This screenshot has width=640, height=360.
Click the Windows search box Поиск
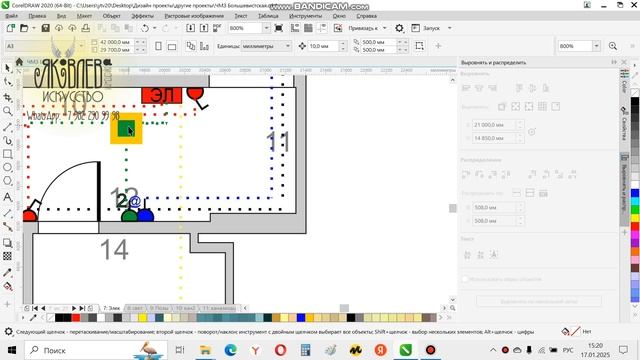96,350
